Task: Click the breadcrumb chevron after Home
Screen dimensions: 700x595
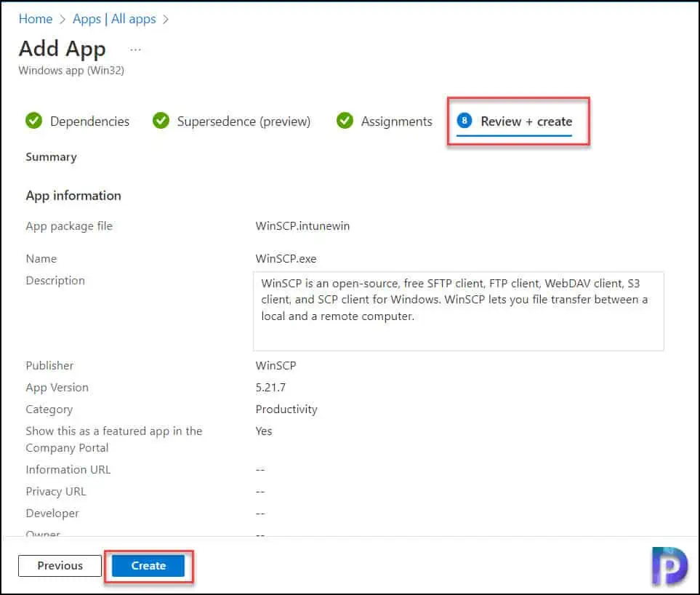Action: pyautogui.click(x=63, y=19)
